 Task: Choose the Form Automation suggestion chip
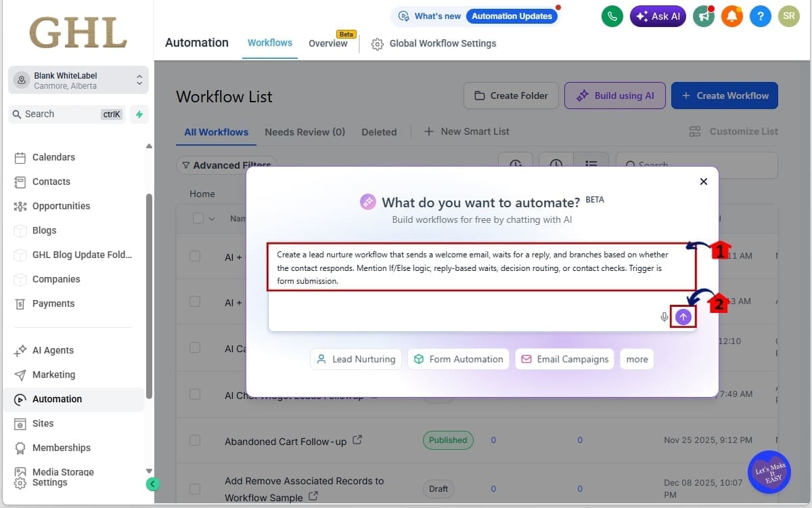click(459, 359)
